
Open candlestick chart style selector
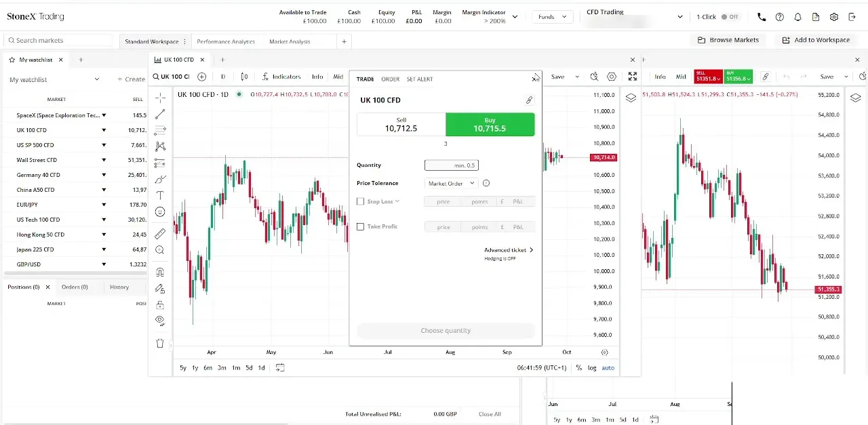(x=244, y=77)
